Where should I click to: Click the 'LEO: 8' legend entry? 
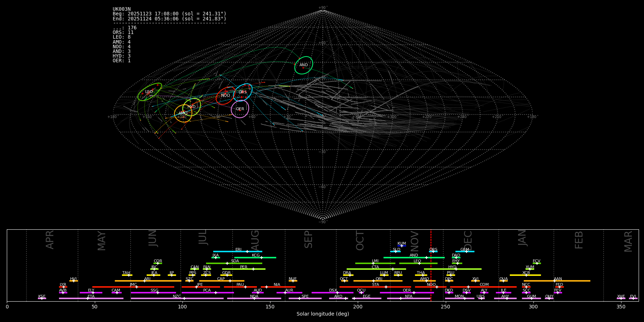tap(122, 37)
